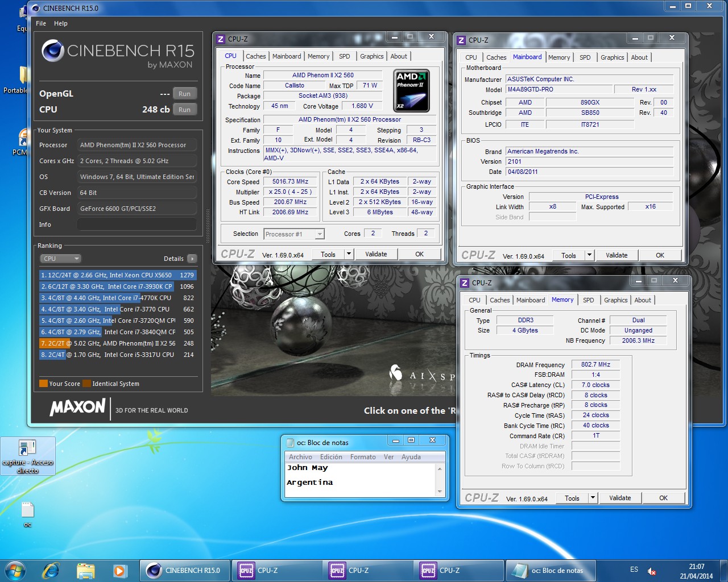The image size is (728, 582).
Task: Click the Your Score orange legend swatch
Action: pyautogui.click(x=43, y=383)
